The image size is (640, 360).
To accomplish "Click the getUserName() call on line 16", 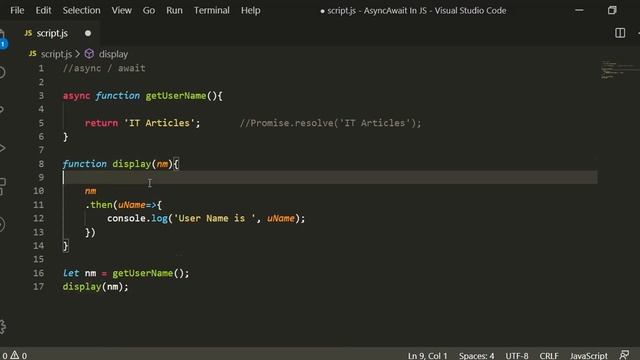I will click(151, 273).
